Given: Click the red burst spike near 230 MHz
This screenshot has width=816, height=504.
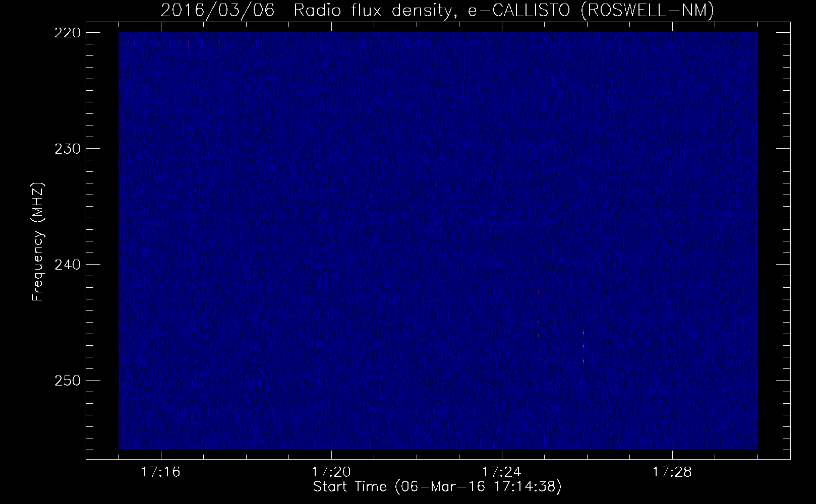Looking at the screenshot, I should click(x=570, y=149).
